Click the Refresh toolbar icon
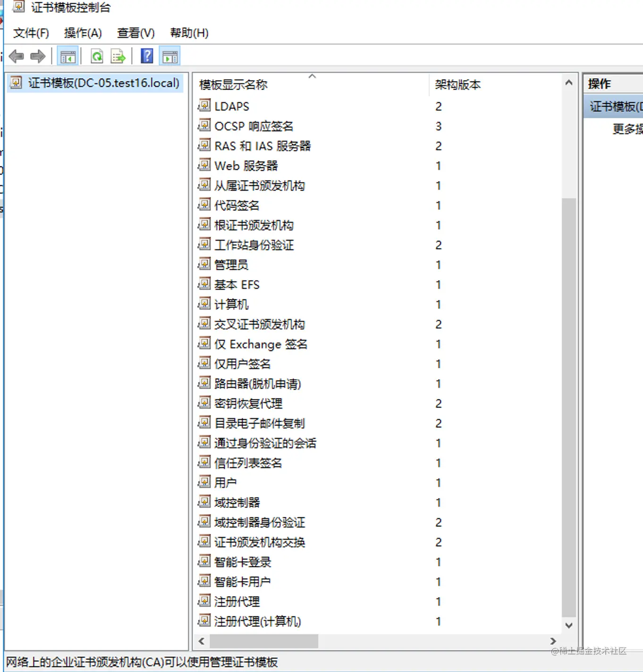This screenshot has width=643, height=672. click(x=97, y=57)
